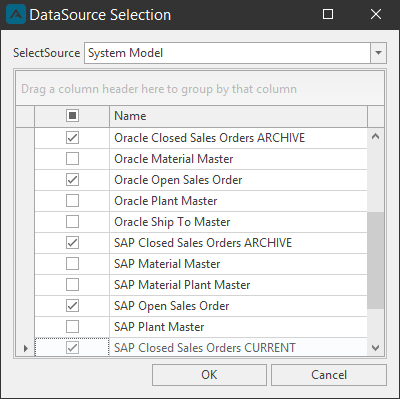Viewport: 400px width, 399px height.
Task: Check the SAP Material Master checkbox
Action: click(x=72, y=264)
